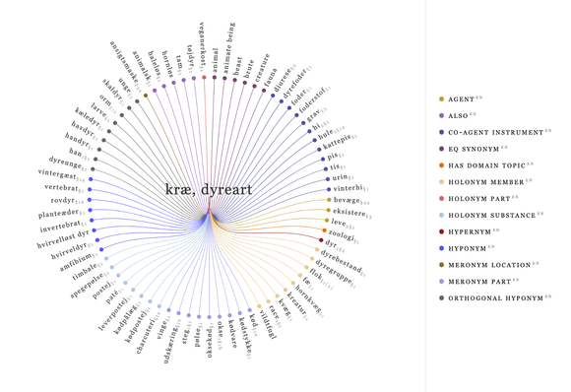Open the 'creature' synonym node
This screenshot has width=571, height=392.
point(262,69)
